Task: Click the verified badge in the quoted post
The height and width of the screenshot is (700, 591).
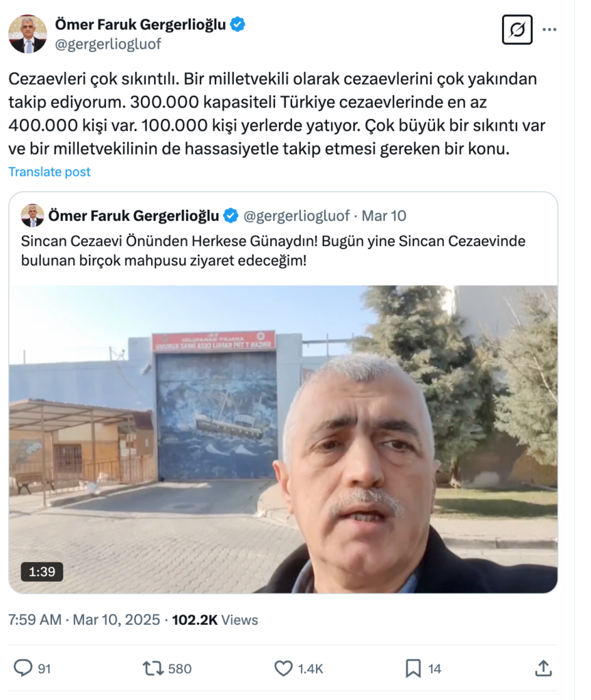Action: [x=231, y=215]
